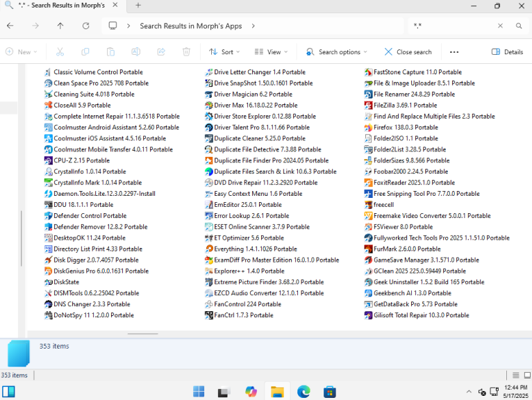This screenshot has width=532, height=400.
Task: Select Duplicate Files Search & Link 10.6.3
Action: coord(271,172)
